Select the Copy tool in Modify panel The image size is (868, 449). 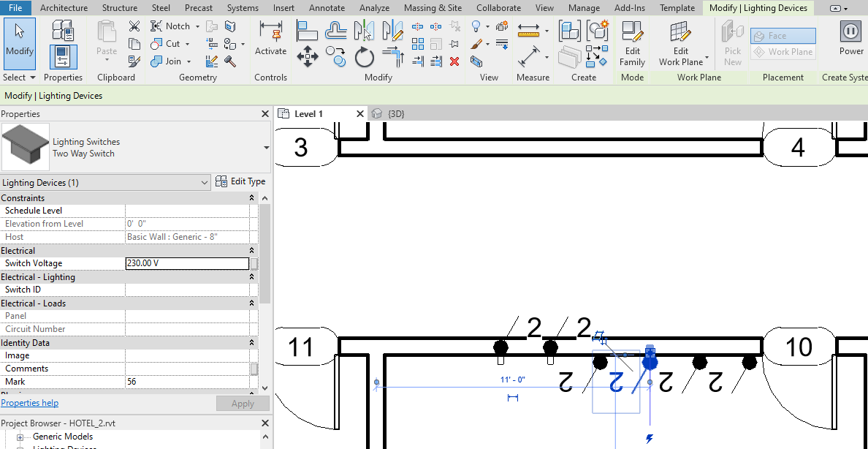pyautogui.click(x=336, y=57)
